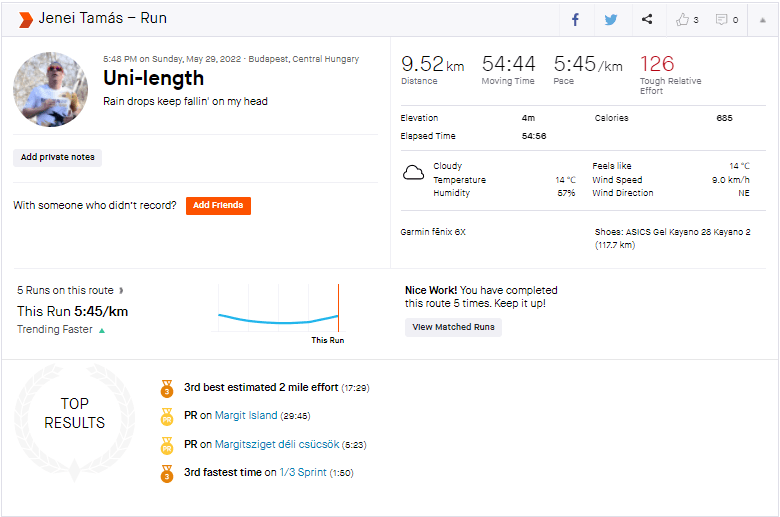Open the 1/3 Sprint segment link
Viewport: 780px width, 517px height.
coord(302,473)
